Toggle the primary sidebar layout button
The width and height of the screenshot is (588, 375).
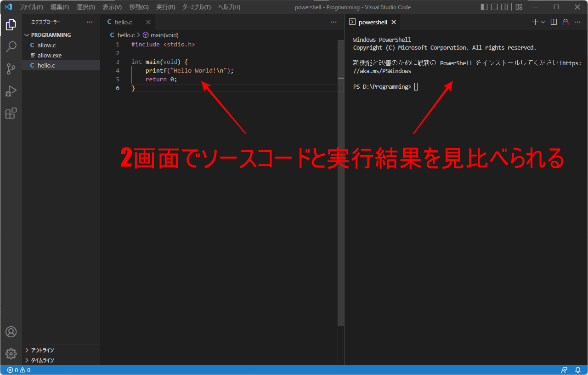point(484,7)
